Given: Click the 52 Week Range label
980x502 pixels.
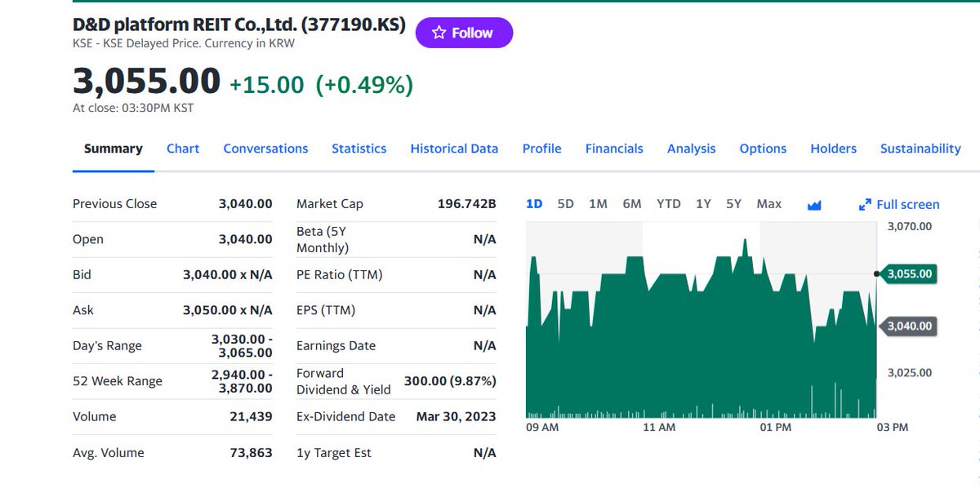Looking at the screenshot, I should (118, 381).
